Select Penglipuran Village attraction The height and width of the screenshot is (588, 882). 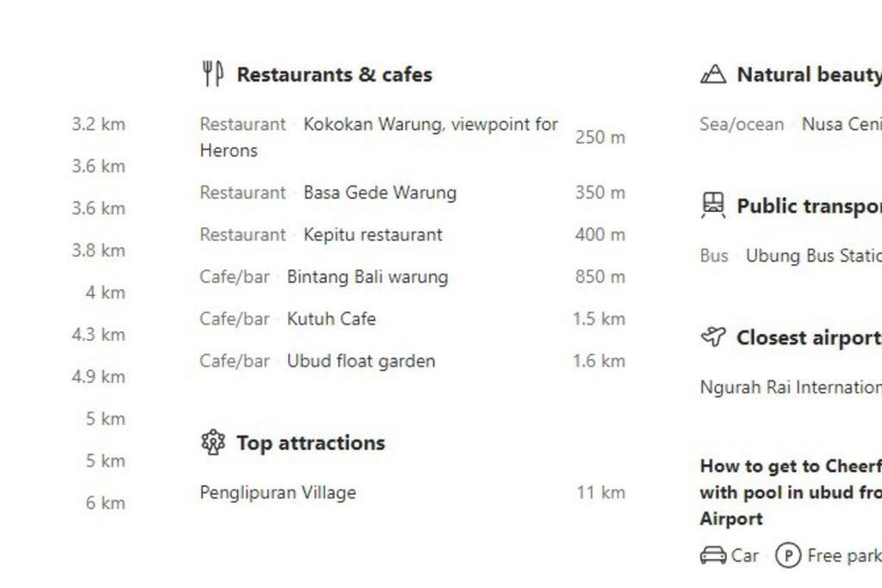[413, 492]
